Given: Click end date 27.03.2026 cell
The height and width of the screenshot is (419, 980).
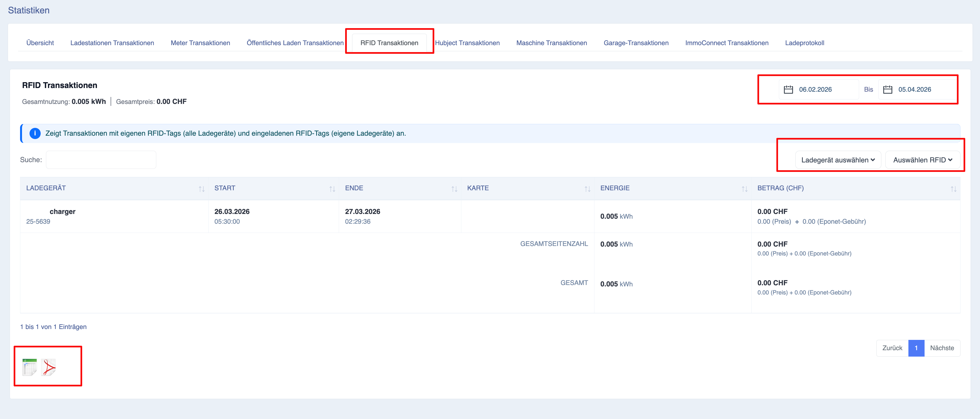Looking at the screenshot, I should 362,211.
